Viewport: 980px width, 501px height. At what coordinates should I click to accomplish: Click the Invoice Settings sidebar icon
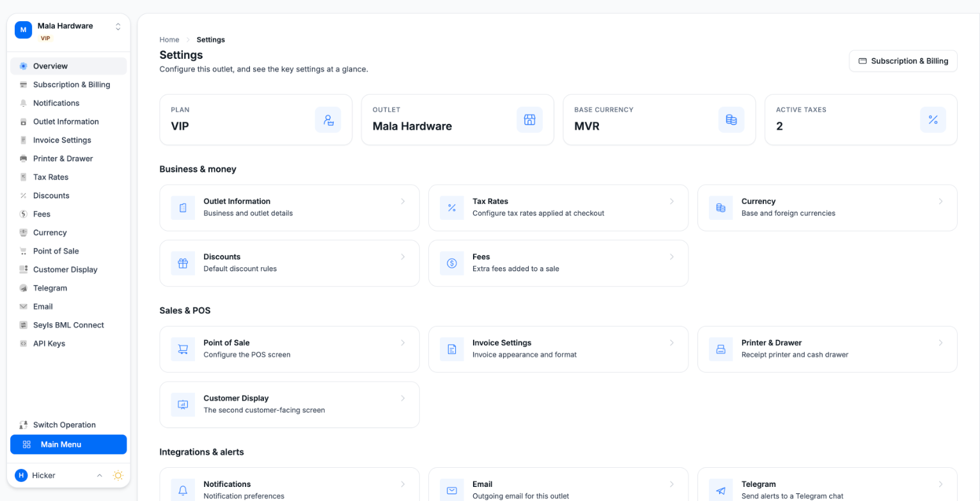point(23,140)
